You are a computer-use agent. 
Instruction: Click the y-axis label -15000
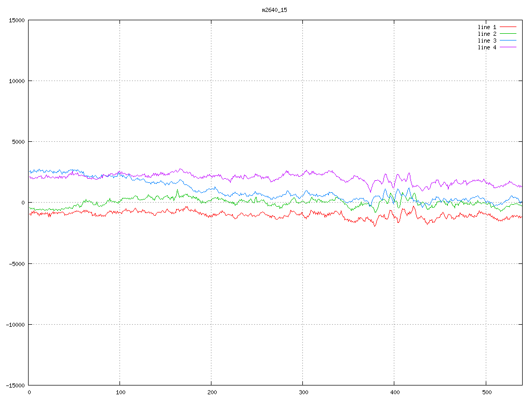(x=15, y=385)
